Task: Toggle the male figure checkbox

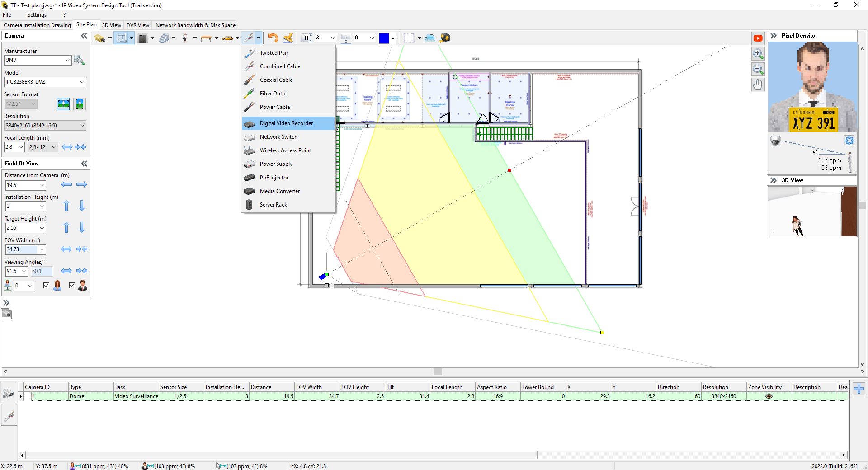Action: 72,286
